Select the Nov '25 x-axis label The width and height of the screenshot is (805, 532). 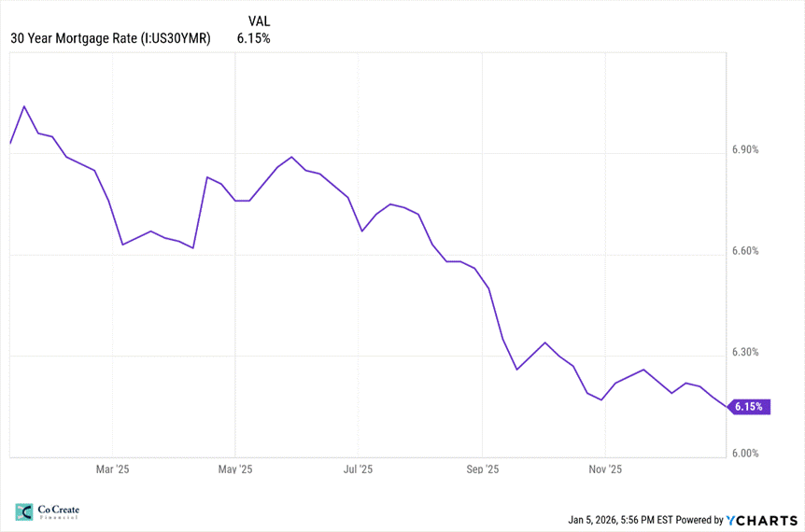point(605,469)
